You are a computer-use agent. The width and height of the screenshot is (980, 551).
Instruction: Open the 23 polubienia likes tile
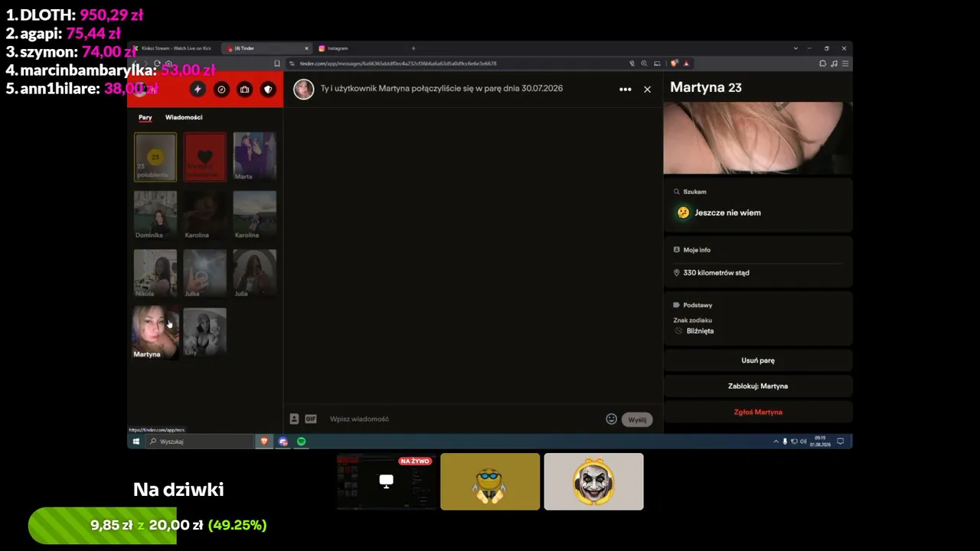155,157
